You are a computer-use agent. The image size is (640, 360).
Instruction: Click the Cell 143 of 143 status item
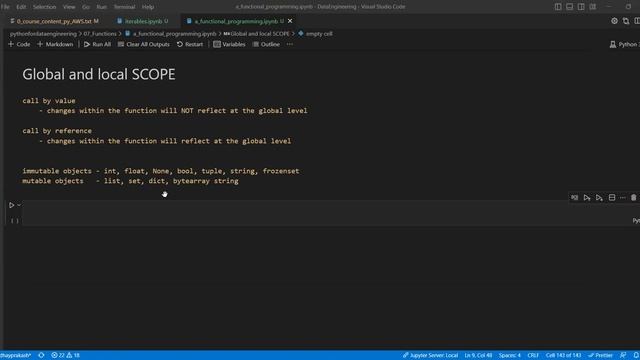click(563, 356)
